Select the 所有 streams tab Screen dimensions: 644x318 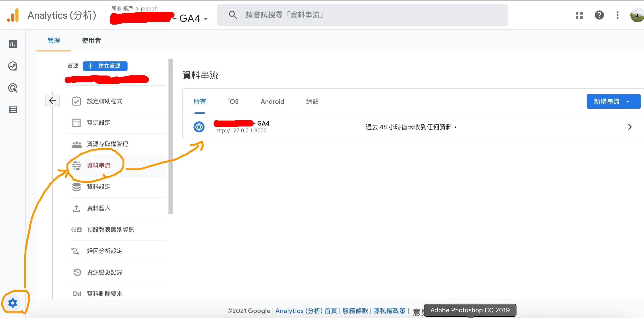(200, 101)
